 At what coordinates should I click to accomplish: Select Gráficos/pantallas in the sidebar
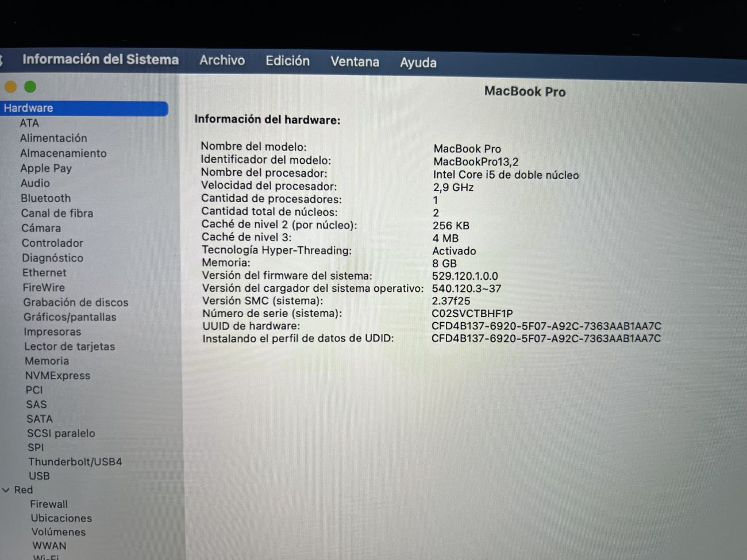70,317
